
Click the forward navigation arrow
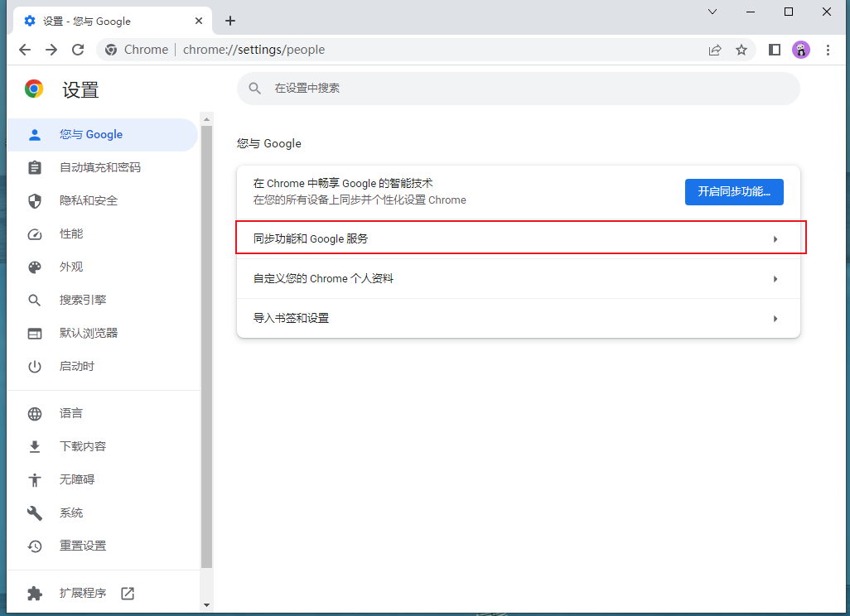[51, 50]
